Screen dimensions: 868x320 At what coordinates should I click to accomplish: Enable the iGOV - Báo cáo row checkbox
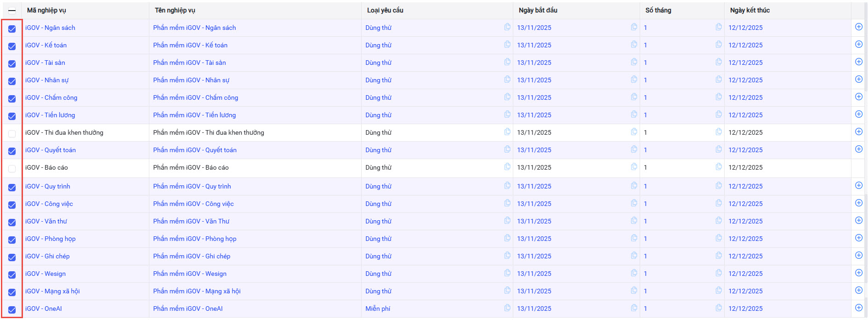tap(12, 168)
